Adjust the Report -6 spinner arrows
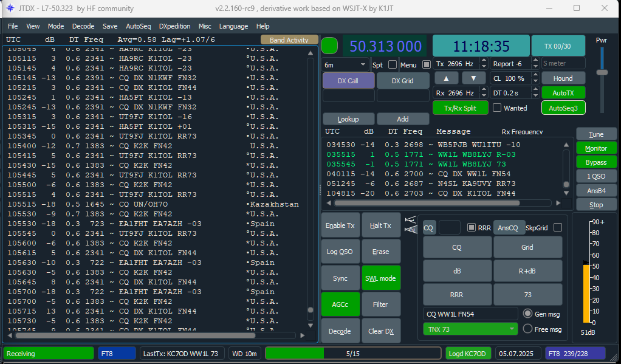Screen dimensions: 621x364 click(x=535, y=64)
